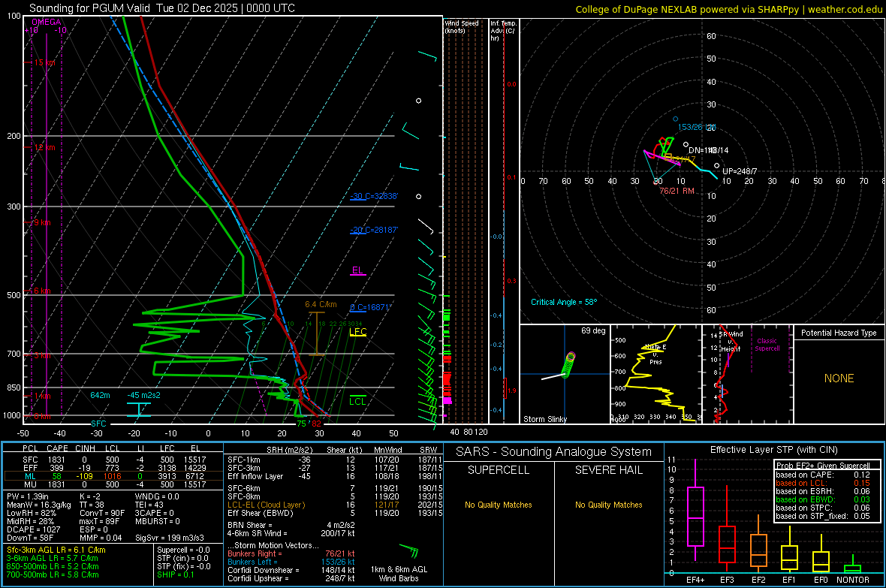Select the '15 km' height marker

point(44,63)
